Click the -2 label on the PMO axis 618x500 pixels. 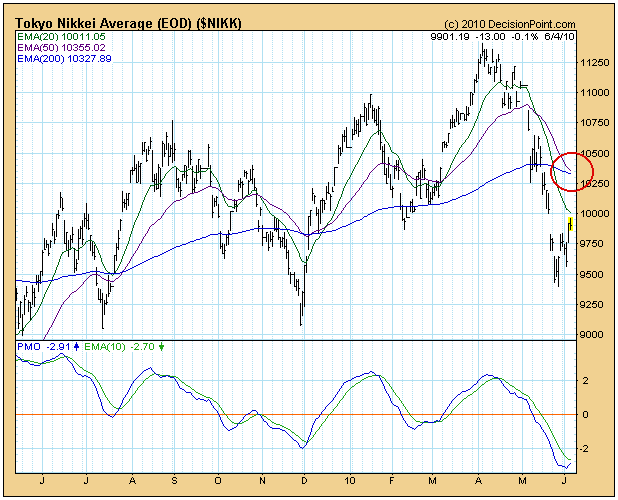(584, 449)
